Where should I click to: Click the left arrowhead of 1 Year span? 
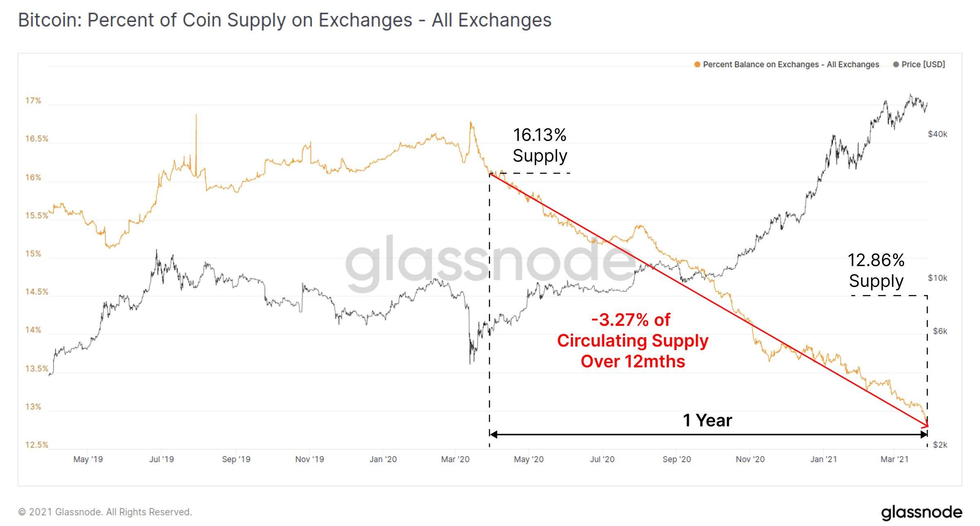coord(493,434)
